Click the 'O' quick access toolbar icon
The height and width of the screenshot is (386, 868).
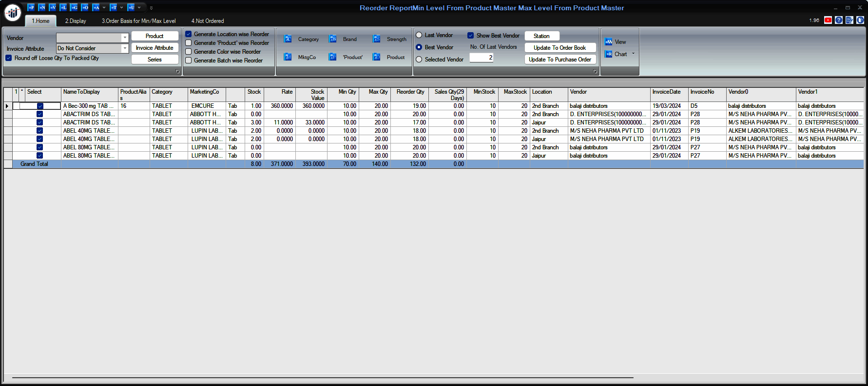[85, 7]
